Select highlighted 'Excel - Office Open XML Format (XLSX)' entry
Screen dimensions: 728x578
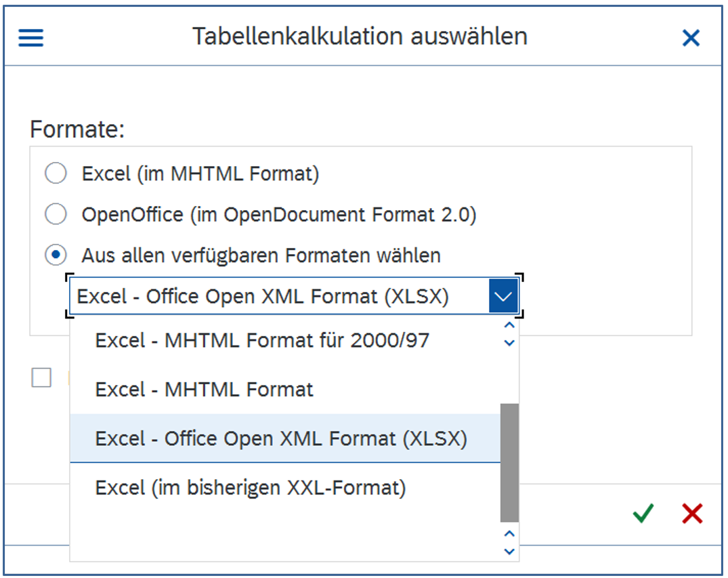[x=281, y=438]
